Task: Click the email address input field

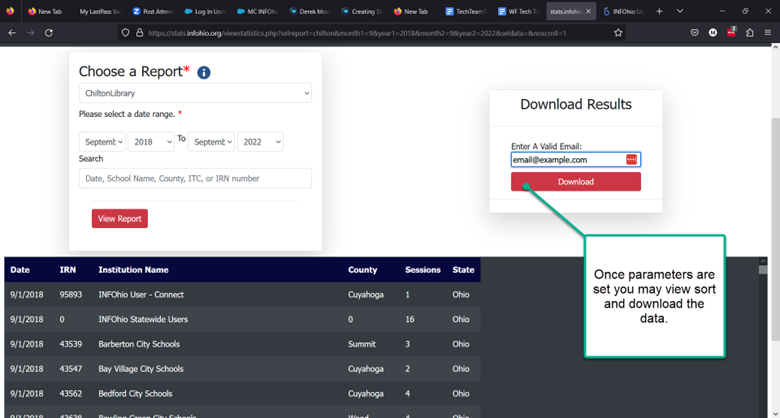Action: [x=576, y=159]
